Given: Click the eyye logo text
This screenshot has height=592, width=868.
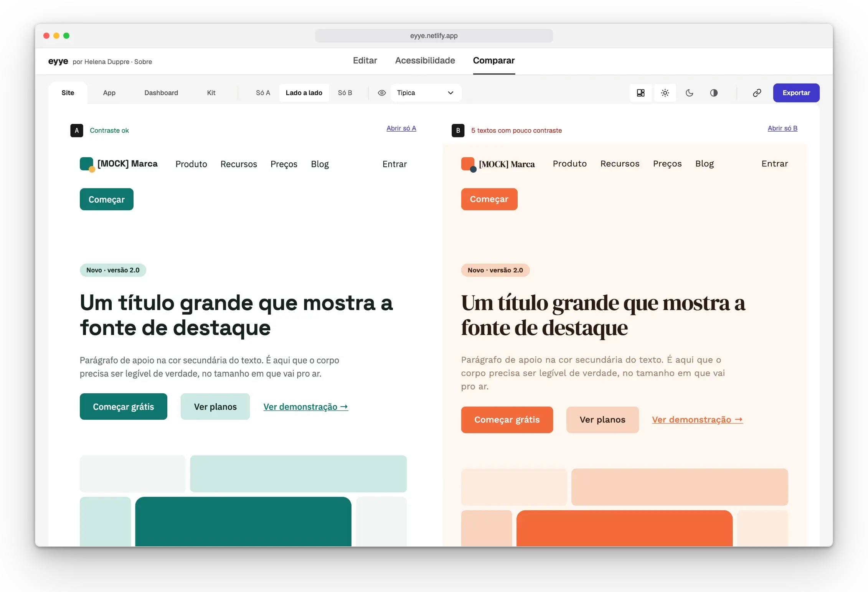Looking at the screenshot, I should tap(58, 61).
